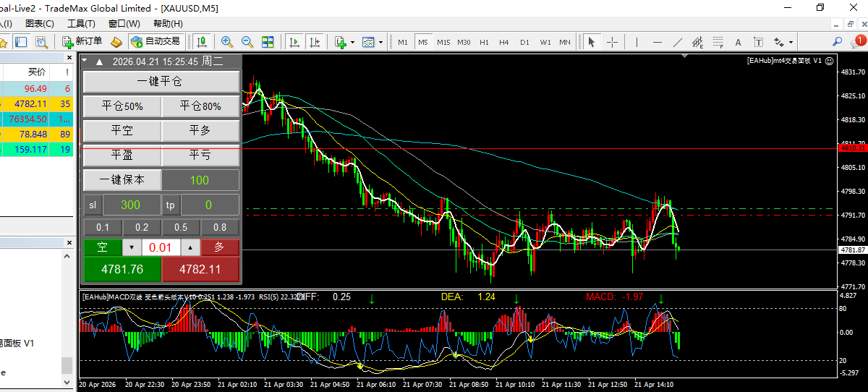Switch to the MN timeframe
The height and width of the screenshot is (392, 868).
(565, 42)
